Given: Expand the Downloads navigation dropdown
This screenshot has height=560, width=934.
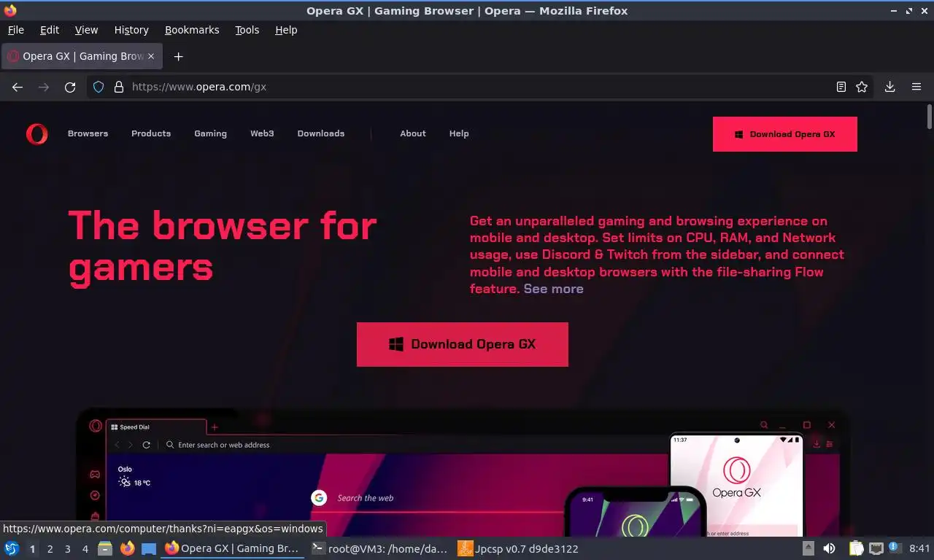Looking at the screenshot, I should pos(321,133).
